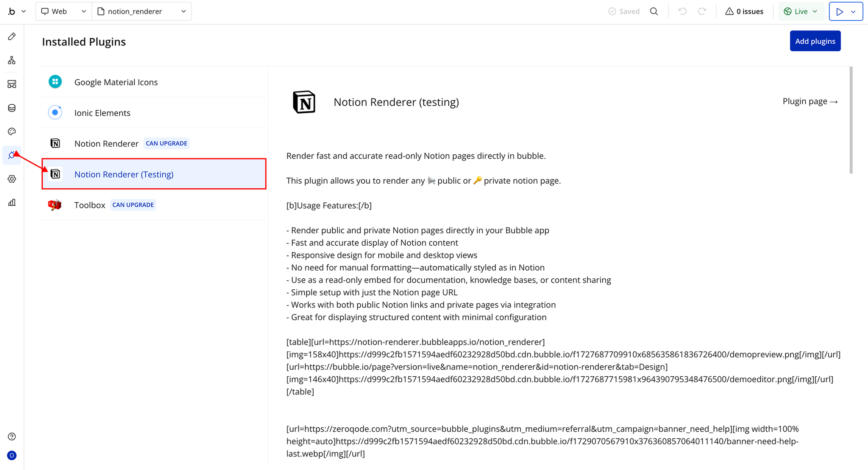Image resolution: width=868 pixels, height=470 pixels.
Task: Click the Add plugins button
Action: coord(815,41)
